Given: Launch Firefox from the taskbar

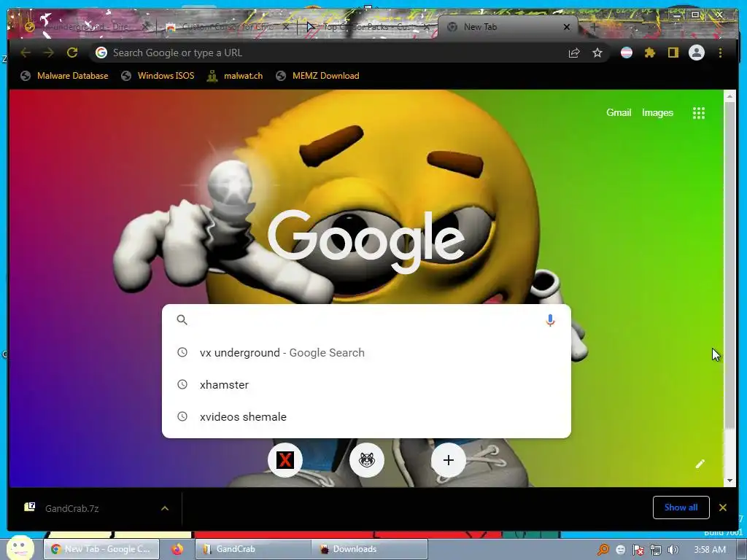Looking at the screenshot, I should pyautogui.click(x=177, y=549).
